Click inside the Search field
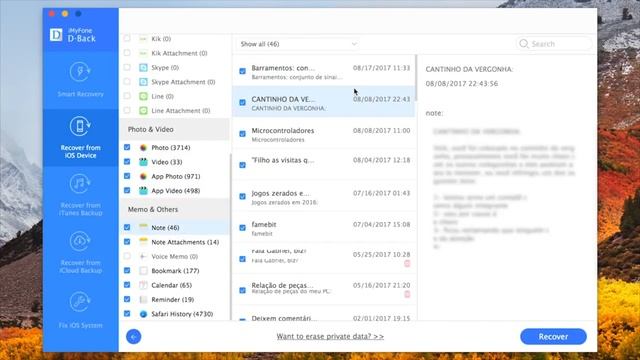Image resolution: width=640 pixels, height=360 pixels. 554,44
